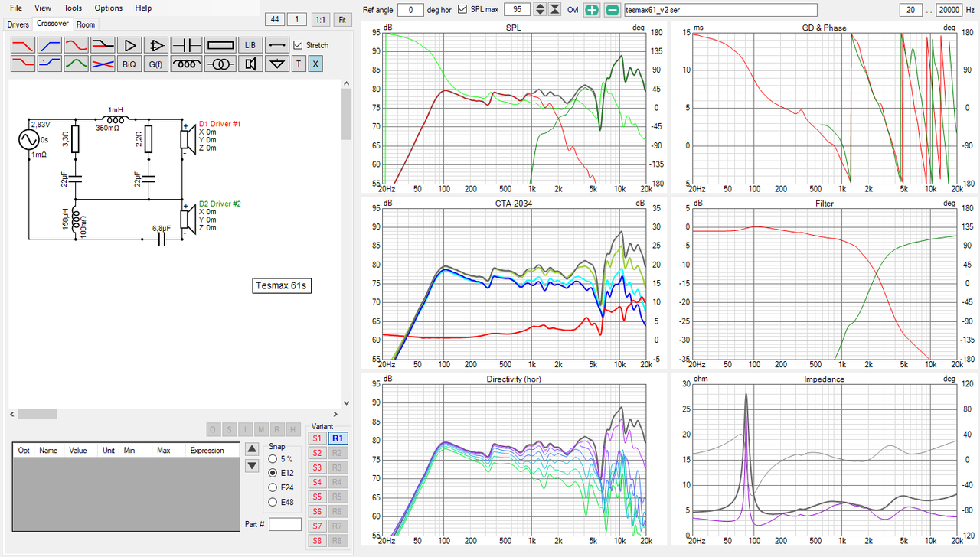Image resolution: width=980 pixels, height=557 pixels.
Task: Click the BiQ biquad button
Action: 129,64
